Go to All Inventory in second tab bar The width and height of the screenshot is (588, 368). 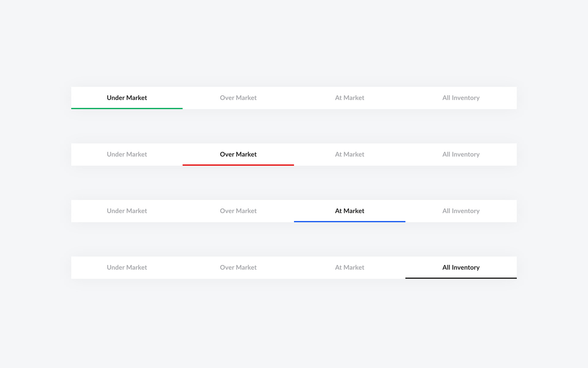461,155
